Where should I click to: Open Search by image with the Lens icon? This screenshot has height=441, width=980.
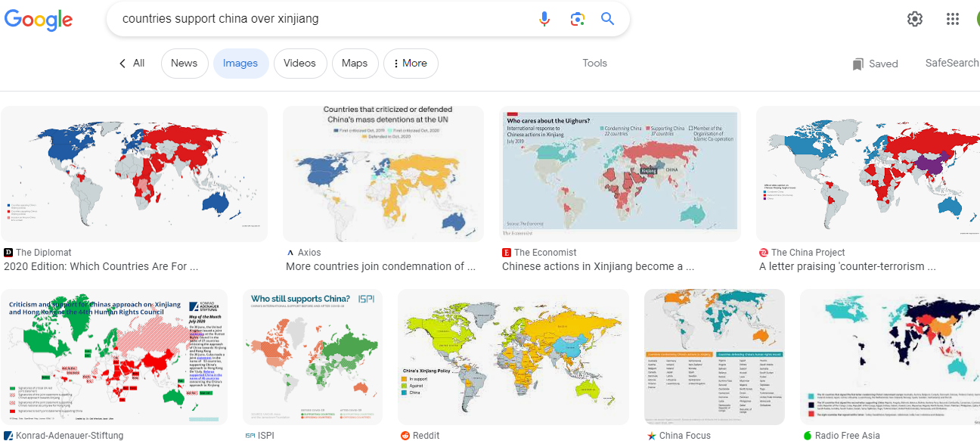click(x=578, y=19)
